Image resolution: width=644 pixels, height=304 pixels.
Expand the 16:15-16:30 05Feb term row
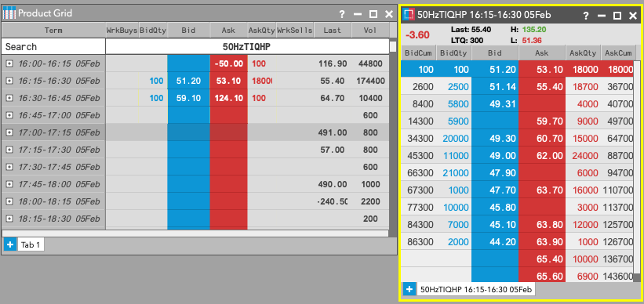pos(9,81)
